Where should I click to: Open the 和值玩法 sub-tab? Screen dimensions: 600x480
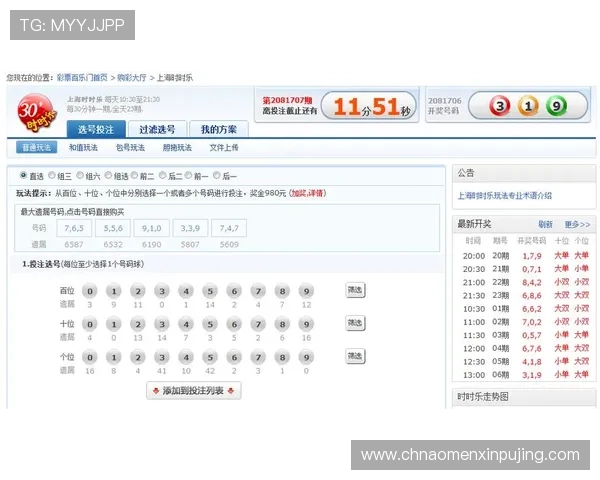pos(83,147)
